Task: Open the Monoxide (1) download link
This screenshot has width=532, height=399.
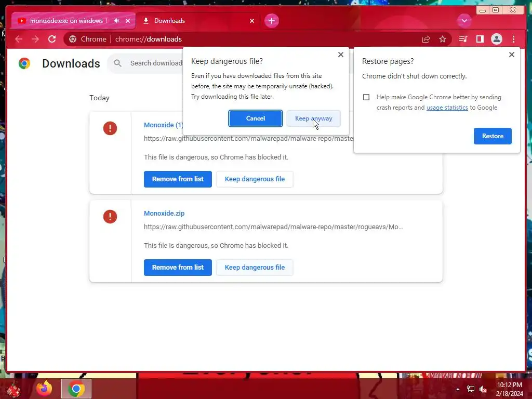Action: tap(163, 125)
